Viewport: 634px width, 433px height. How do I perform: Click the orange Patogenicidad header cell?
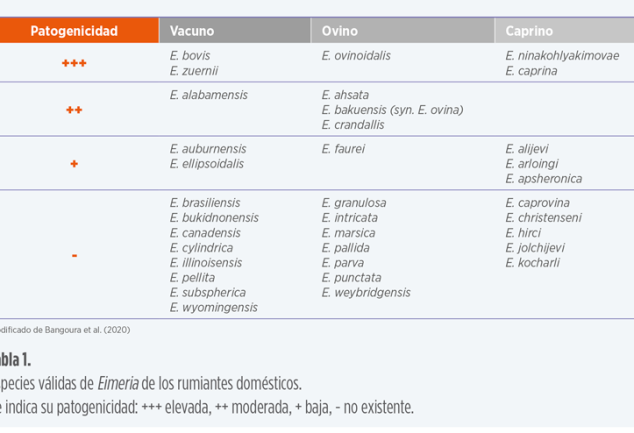tap(74, 31)
